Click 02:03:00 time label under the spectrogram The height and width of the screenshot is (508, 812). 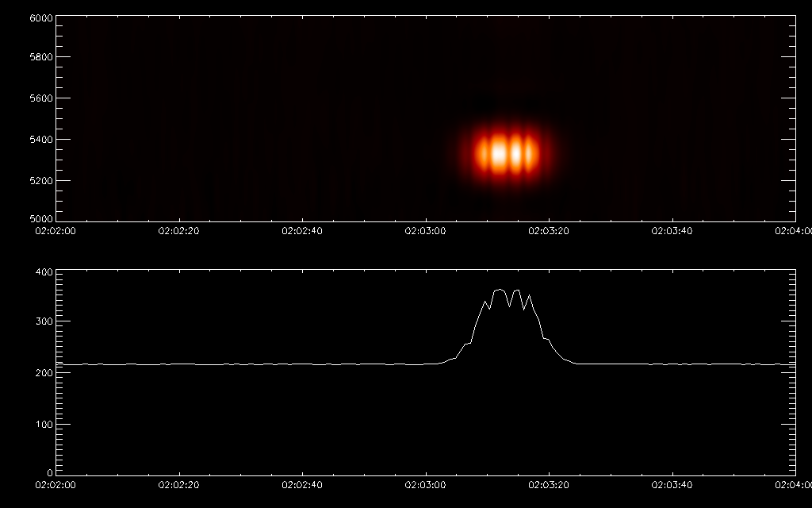[426, 231]
